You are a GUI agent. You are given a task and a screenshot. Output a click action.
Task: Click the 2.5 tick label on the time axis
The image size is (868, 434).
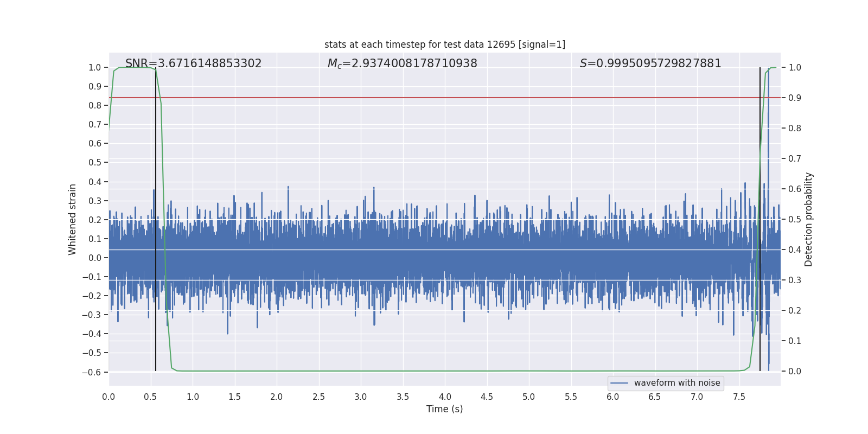tap(318, 397)
